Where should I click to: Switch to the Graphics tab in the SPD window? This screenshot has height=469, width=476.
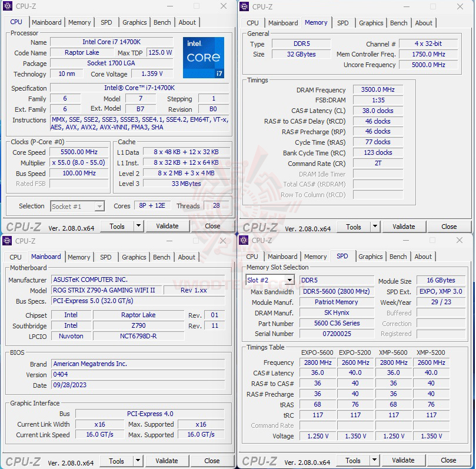click(371, 257)
